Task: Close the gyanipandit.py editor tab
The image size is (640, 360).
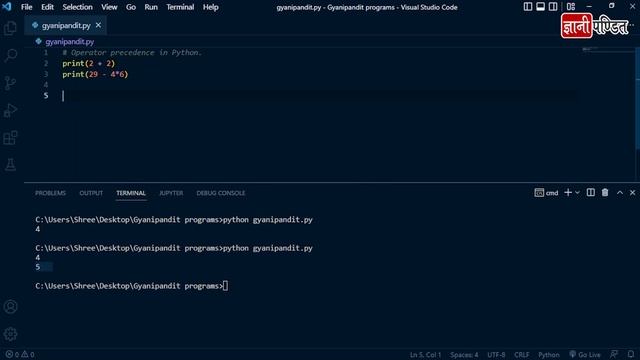Action: pos(98,25)
